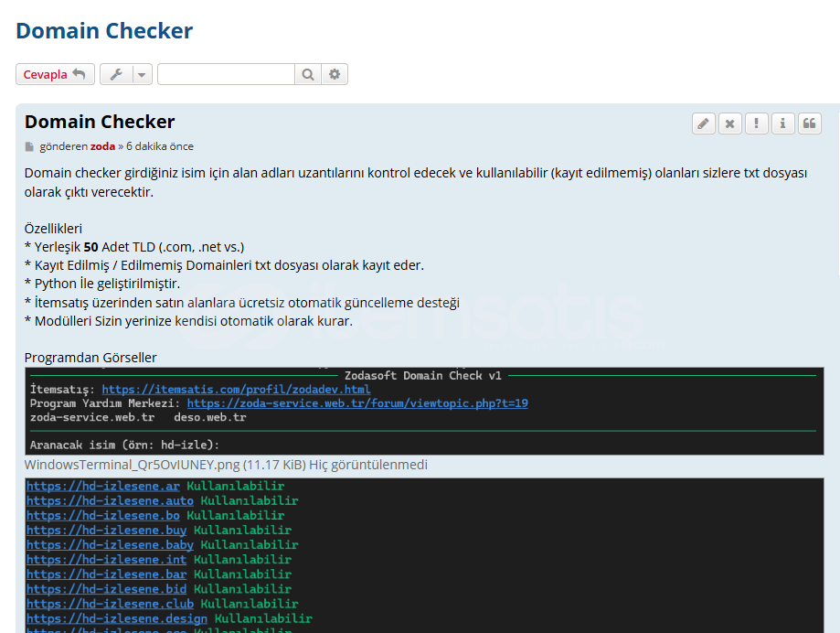This screenshot has height=633, width=840.
Task: Click hd-izlesene.auto result line
Action: pos(163,500)
